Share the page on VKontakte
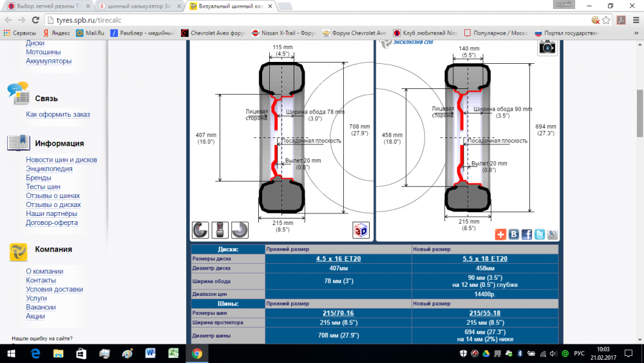The image size is (644, 363). (514, 235)
